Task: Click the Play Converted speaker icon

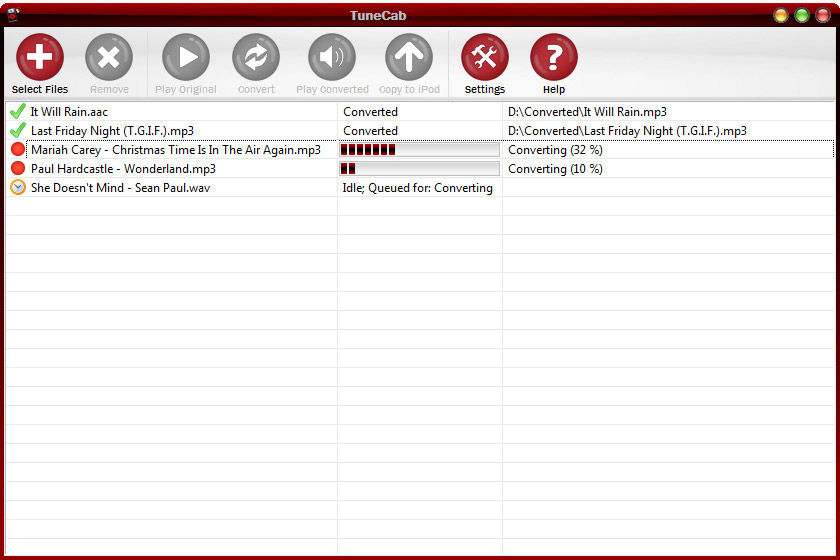Action: (x=332, y=57)
